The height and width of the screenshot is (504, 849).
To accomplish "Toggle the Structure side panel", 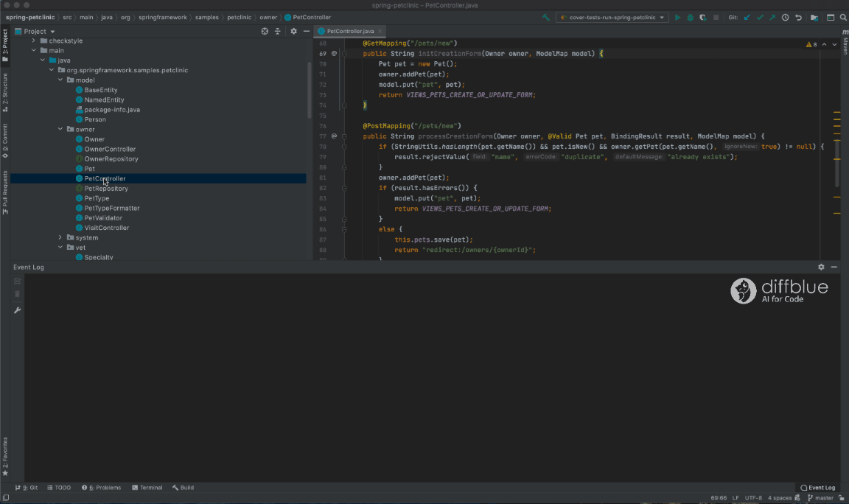I will 5,92.
